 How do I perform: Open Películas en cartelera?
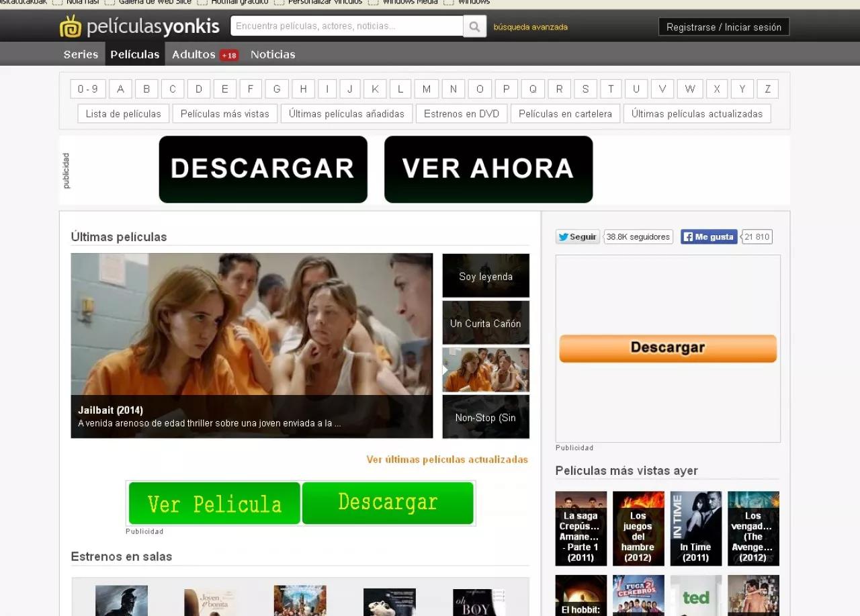[565, 114]
